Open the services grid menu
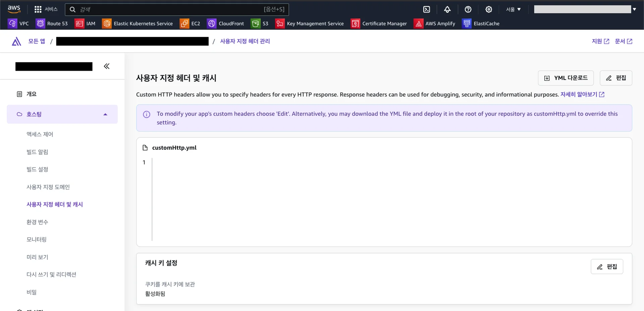644x311 pixels. tap(38, 9)
